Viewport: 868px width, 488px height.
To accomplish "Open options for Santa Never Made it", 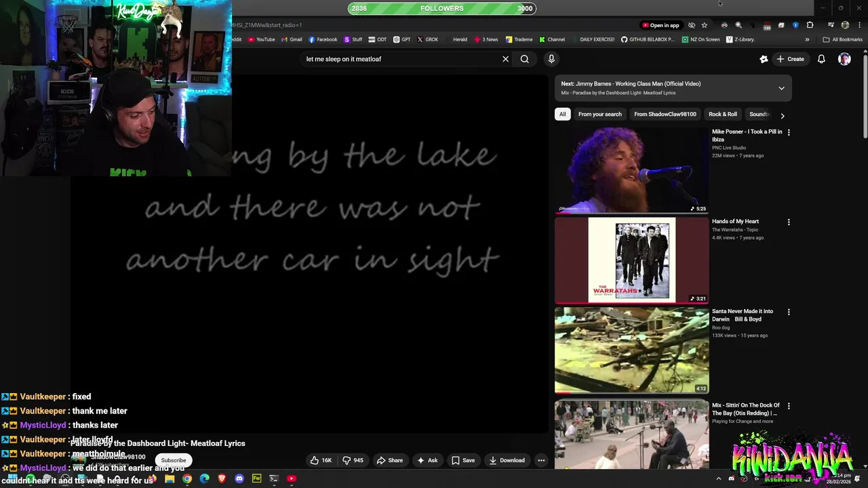I will click(x=788, y=312).
